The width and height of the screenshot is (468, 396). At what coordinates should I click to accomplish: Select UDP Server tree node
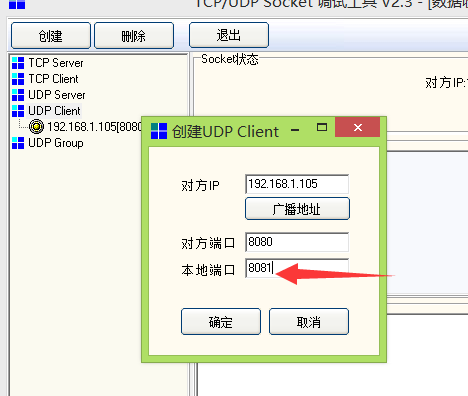[x=57, y=95]
